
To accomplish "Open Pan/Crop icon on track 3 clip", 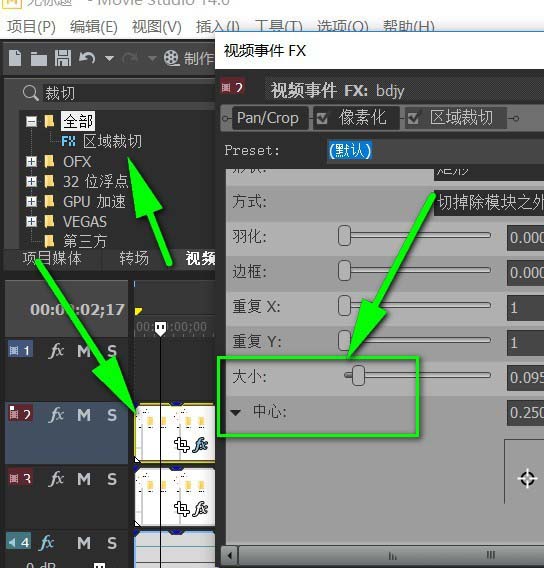I will coord(181,509).
